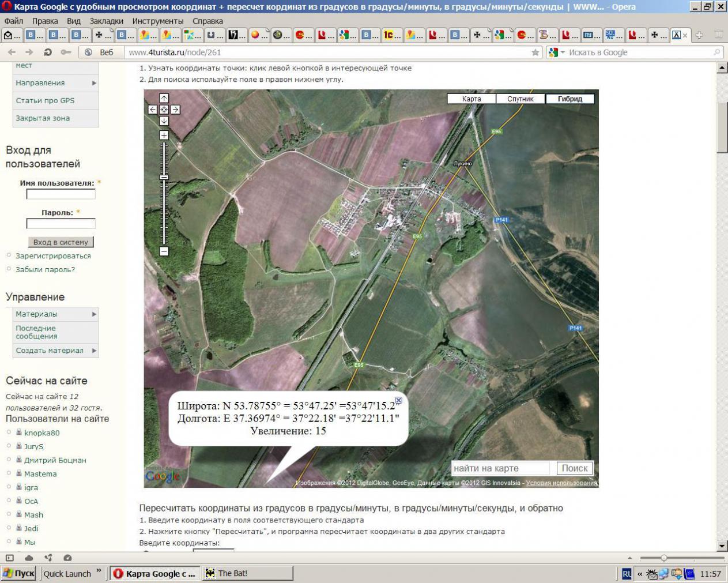728x583 pixels.
Task: Open the Вид menu
Action: [x=74, y=21]
